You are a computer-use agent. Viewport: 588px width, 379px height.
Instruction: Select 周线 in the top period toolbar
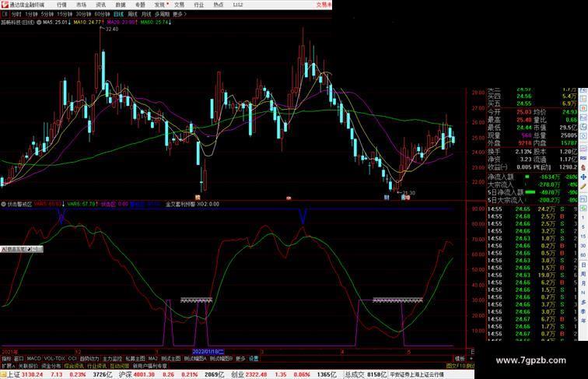tap(133, 14)
